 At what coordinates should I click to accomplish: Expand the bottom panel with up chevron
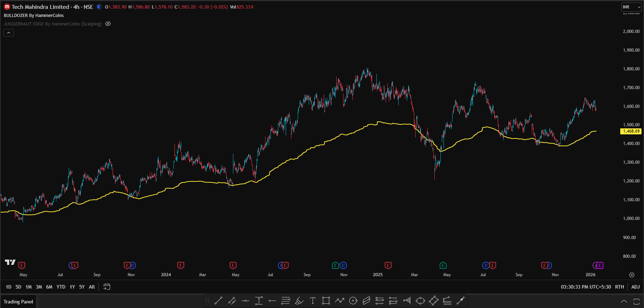(624, 301)
